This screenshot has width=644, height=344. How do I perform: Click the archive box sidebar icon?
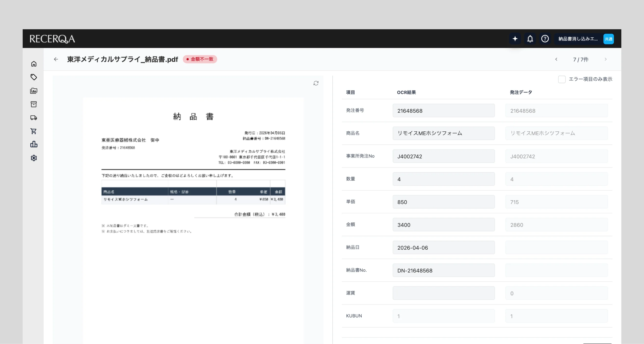click(x=34, y=104)
